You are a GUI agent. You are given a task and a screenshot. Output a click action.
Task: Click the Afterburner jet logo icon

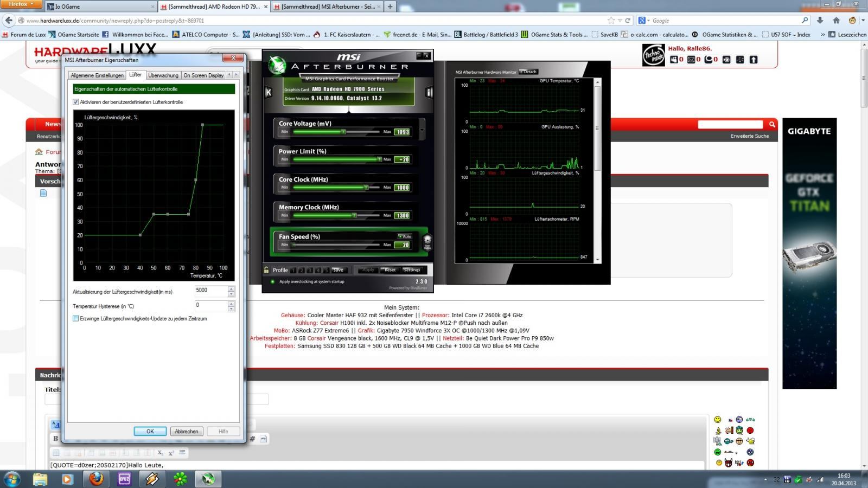pyautogui.click(x=277, y=66)
